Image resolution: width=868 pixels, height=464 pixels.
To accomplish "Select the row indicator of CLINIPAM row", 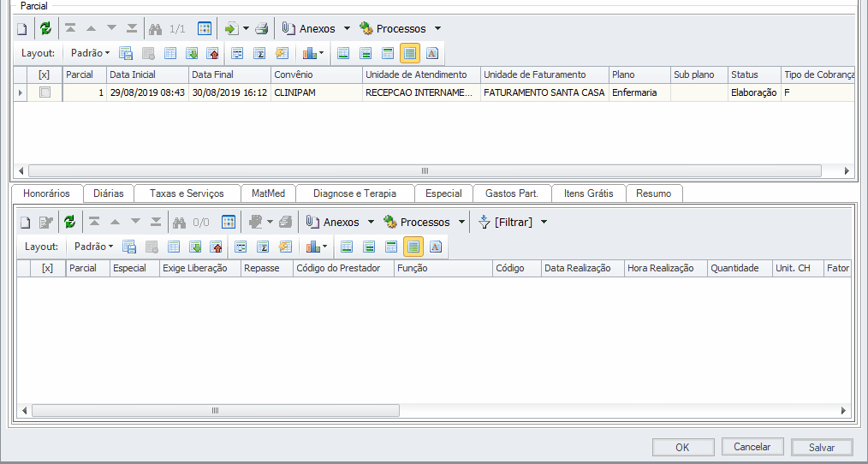I will (21, 92).
